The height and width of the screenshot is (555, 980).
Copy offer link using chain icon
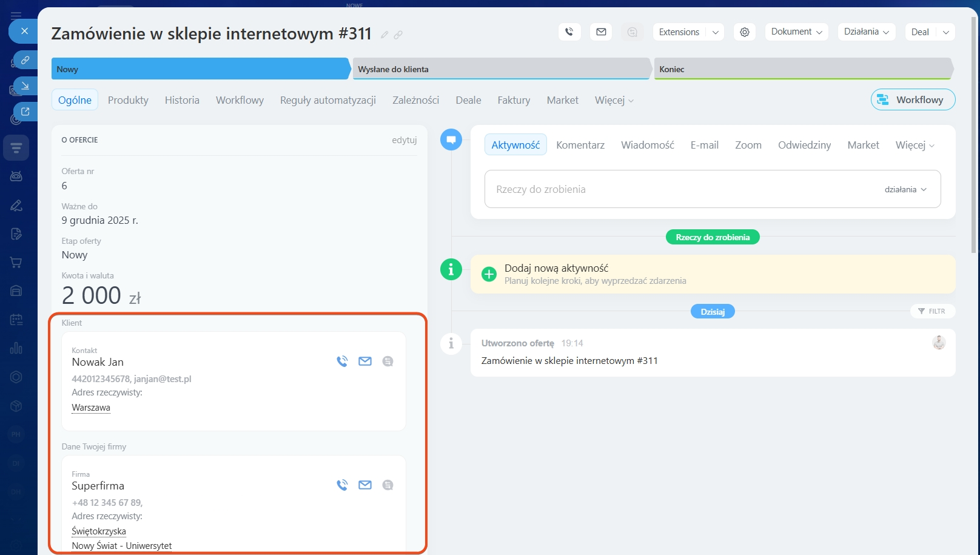click(398, 35)
